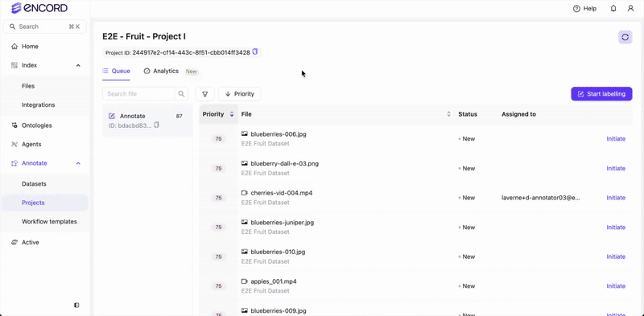Image resolution: width=644 pixels, height=316 pixels.
Task: Click the Status column header
Action: [x=468, y=114]
